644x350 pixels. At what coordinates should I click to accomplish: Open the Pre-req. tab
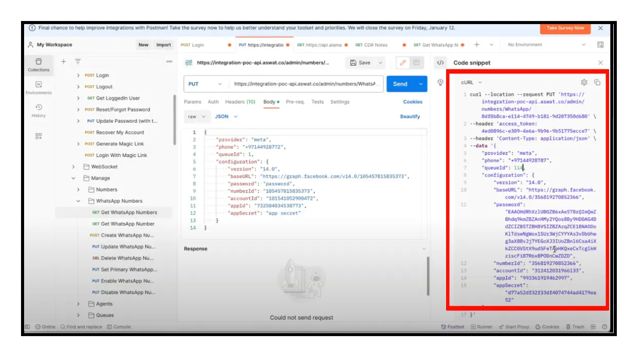tap(295, 102)
